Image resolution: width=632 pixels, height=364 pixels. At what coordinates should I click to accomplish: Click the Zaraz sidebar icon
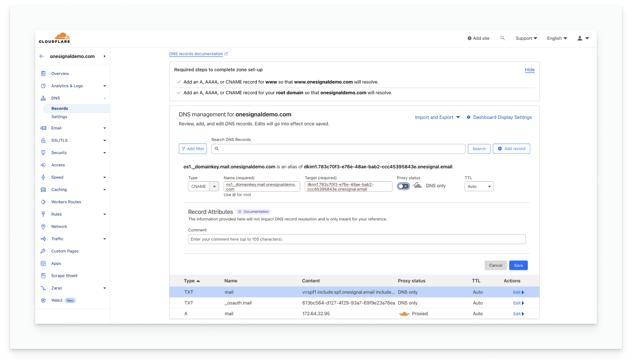(43, 288)
